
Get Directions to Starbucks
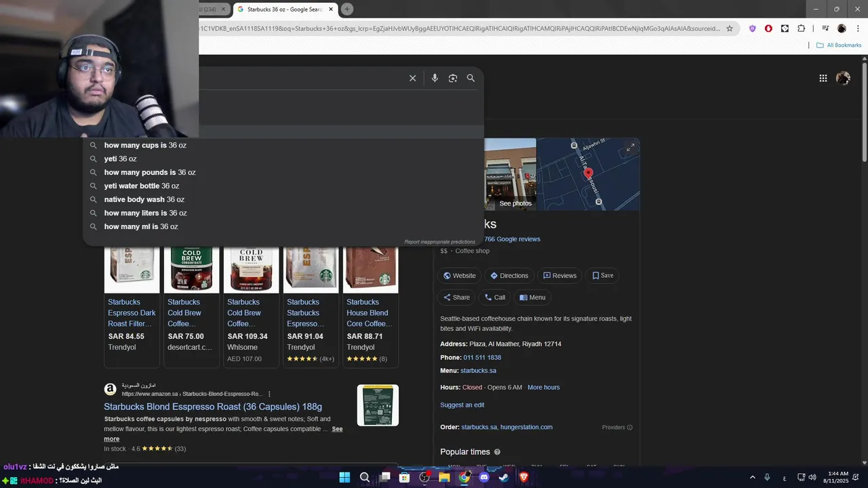tap(509, 276)
